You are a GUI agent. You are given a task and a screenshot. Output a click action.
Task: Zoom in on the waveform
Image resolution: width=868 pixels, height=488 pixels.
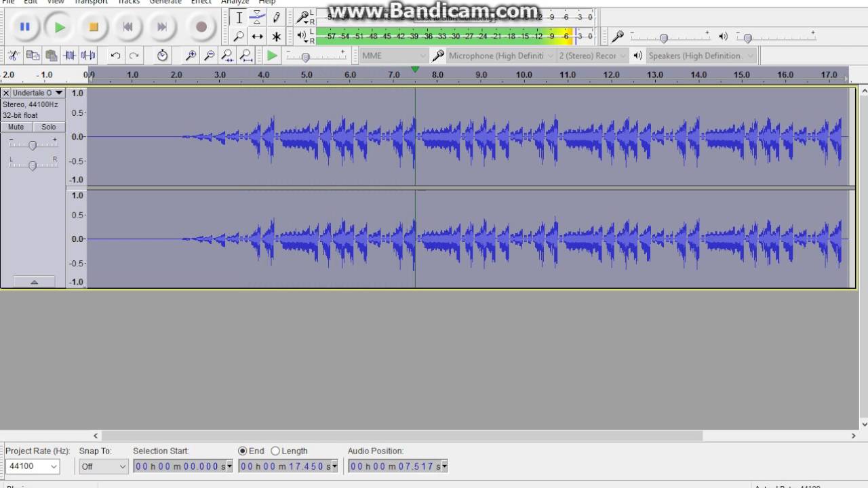(191, 56)
